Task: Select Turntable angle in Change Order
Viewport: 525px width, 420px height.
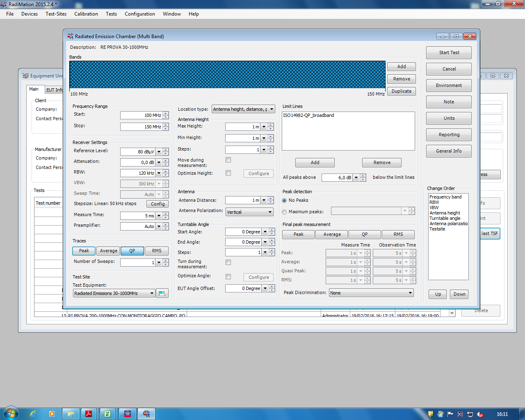Action: [445, 218]
